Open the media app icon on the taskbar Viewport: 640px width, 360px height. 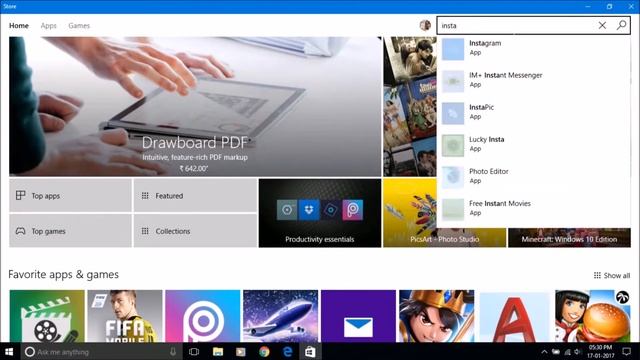[241, 351]
